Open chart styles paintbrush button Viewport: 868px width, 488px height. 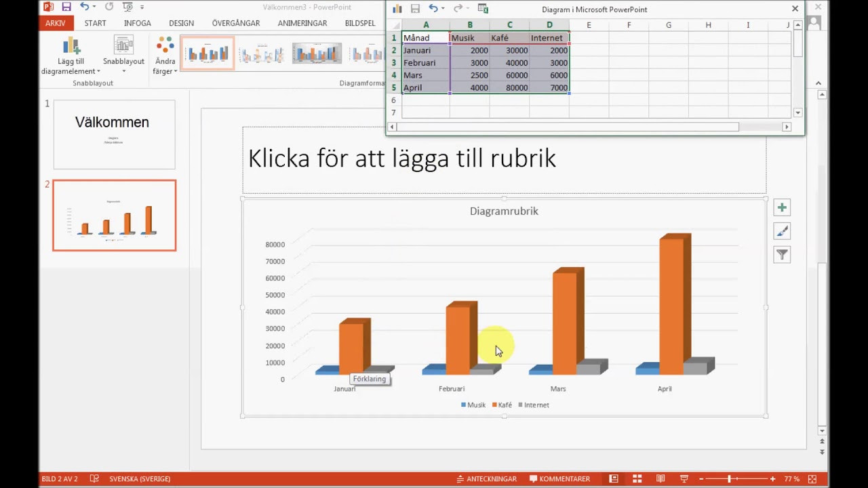(782, 231)
